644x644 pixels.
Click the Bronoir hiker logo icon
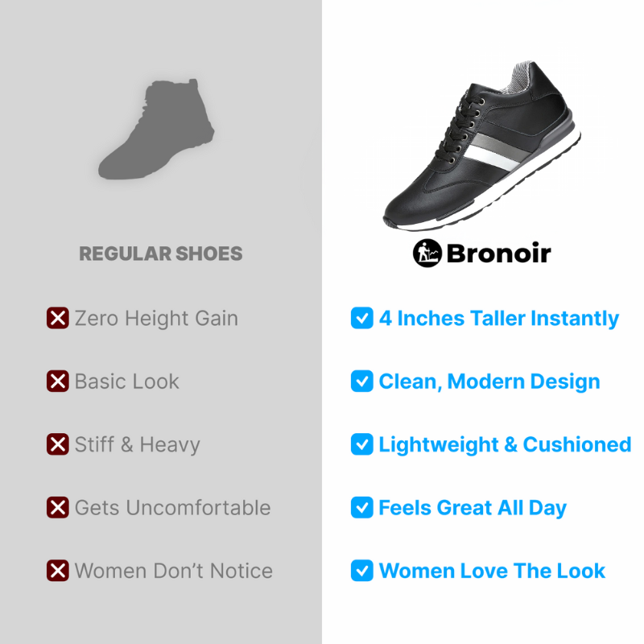(427, 253)
